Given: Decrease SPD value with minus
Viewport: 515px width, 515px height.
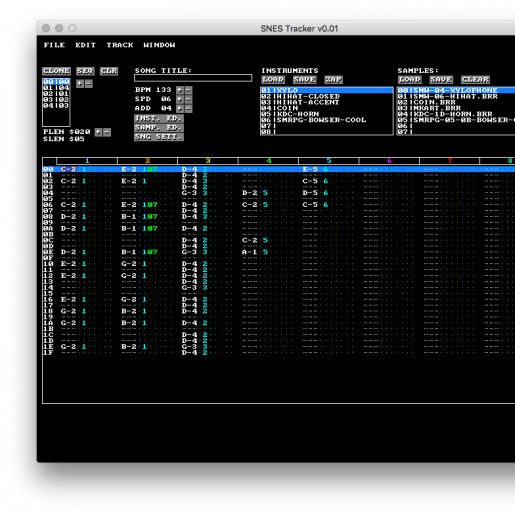Looking at the screenshot, I should click(188, 99).
